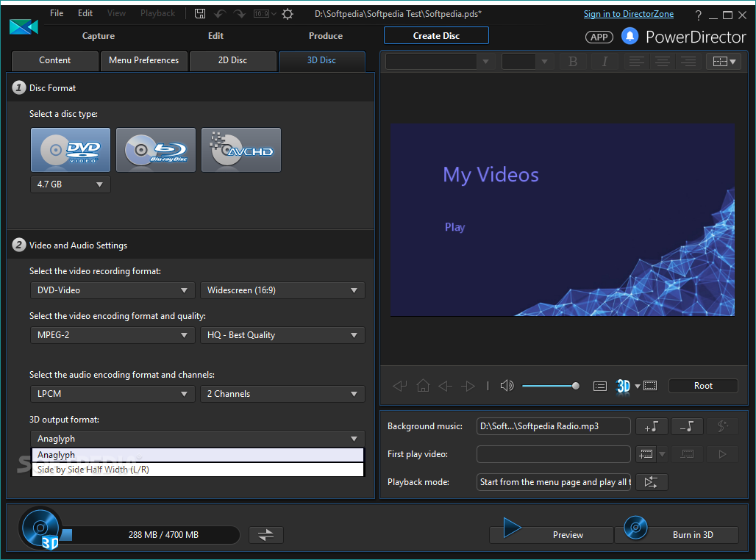Click the First play video field
Screen dimensions: 756x560
[554, 454]
